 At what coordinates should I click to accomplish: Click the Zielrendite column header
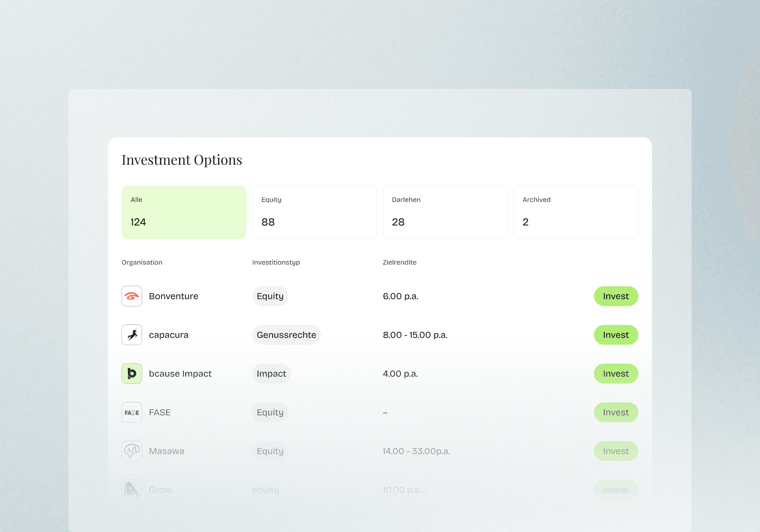click(x=399, y=262)
